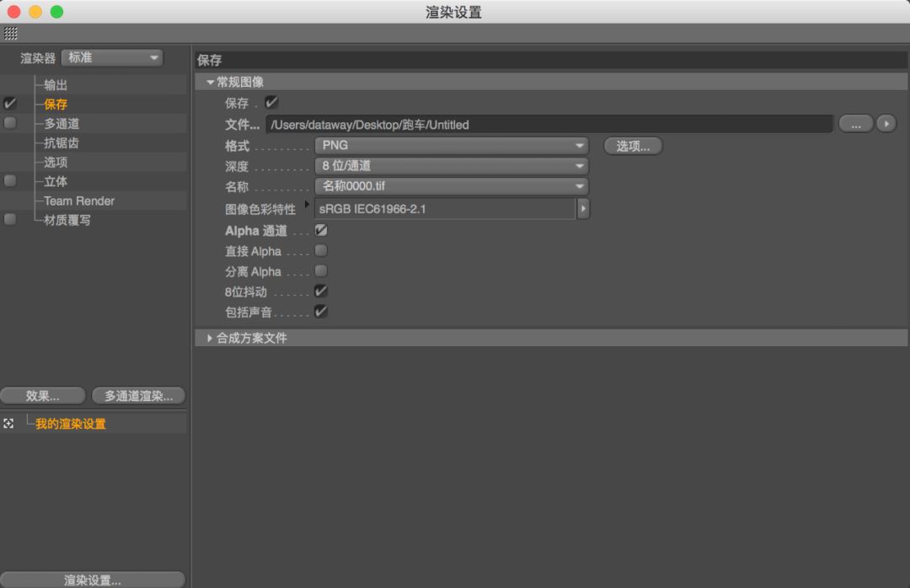Open the 格式 PNG dropdown
The height and width of the screenshot is (588, 910).
[x=452, y=145]
